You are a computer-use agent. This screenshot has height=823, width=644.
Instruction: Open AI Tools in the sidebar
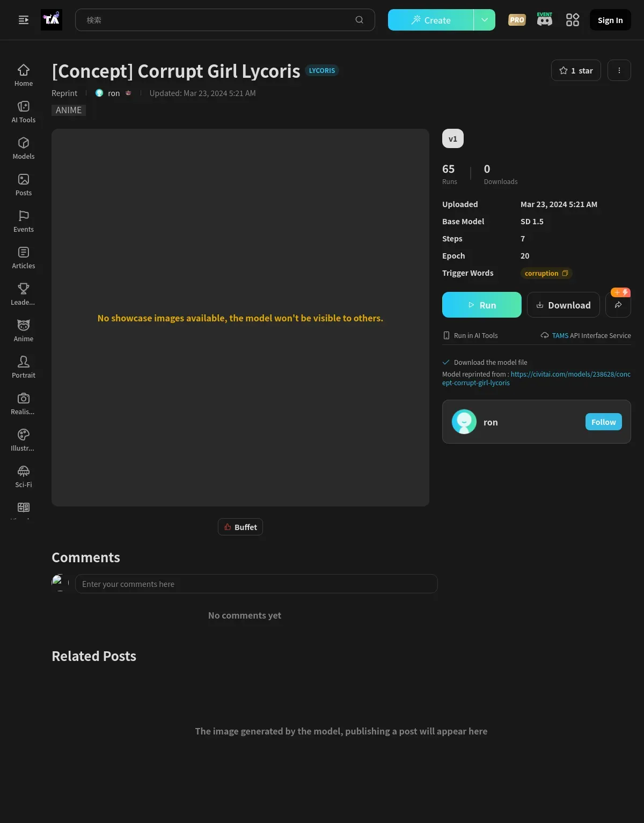tap(24, 112)
